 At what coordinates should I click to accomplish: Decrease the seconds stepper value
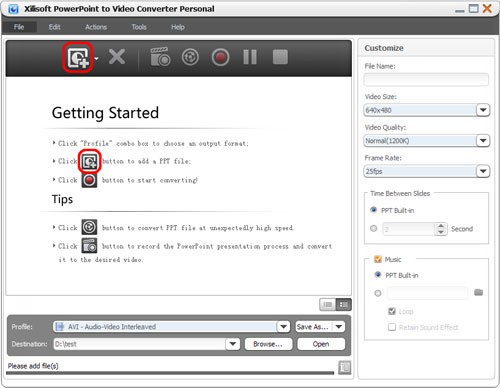pos(441,232)
